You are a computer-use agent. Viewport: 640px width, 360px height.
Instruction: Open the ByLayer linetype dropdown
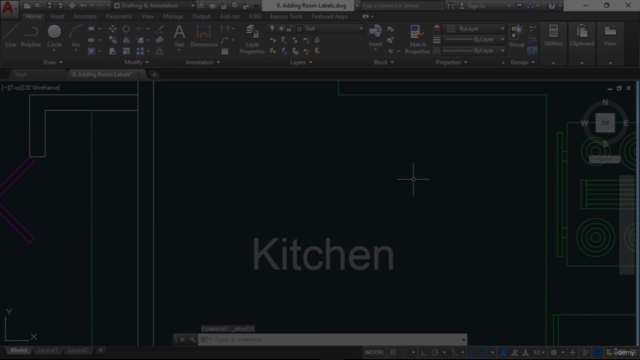tap(474, 51)
